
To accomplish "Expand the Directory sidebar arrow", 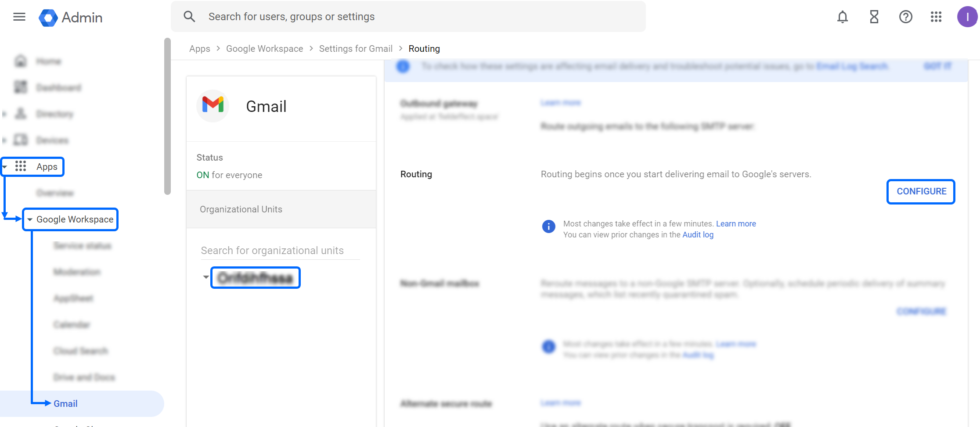I will (4, 114).
